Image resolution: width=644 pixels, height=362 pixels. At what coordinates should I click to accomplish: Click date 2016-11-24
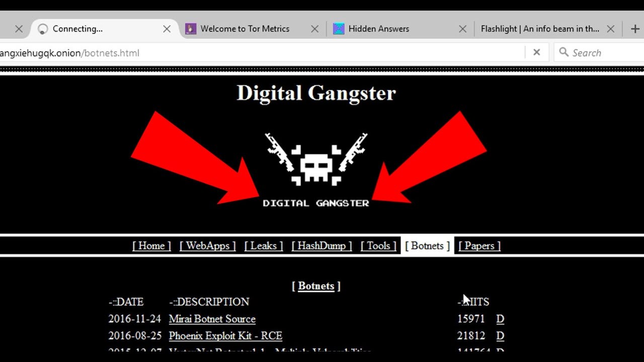(x=134, y=319)
